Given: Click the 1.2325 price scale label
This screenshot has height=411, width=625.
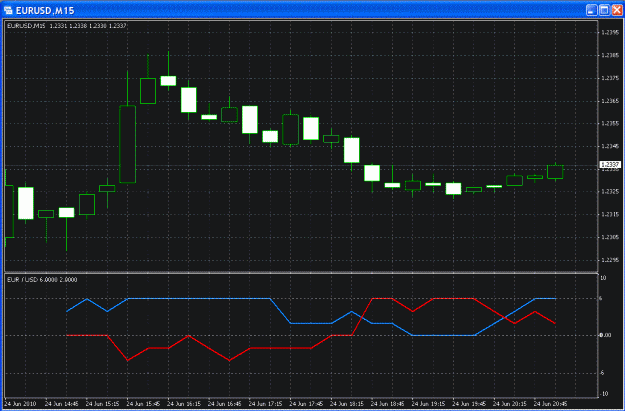Looking at the screenshot, I should coord(610,192).
